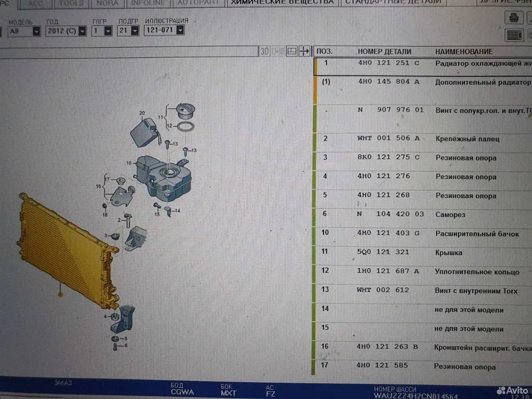Open the Иллюстрация 121-071 dropdown
This screenshot has height=399, width=532.
point(180,31)
